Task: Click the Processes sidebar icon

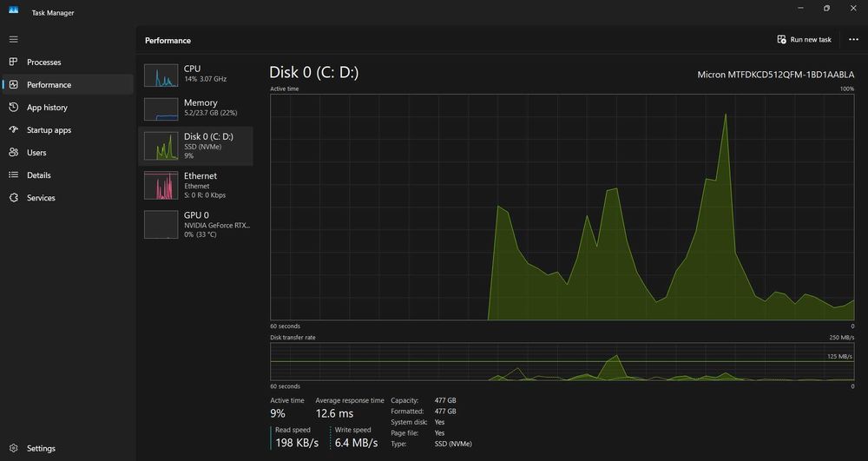Action: (13, 62)
